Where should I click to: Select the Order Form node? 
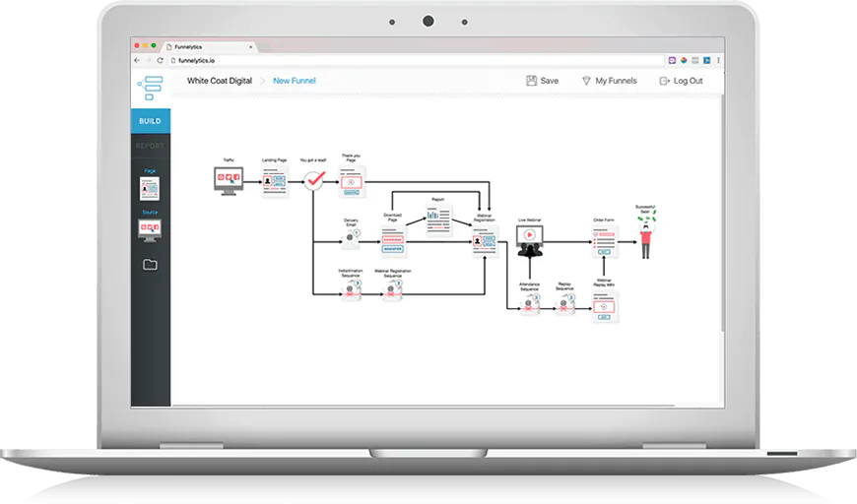point(605,241)
